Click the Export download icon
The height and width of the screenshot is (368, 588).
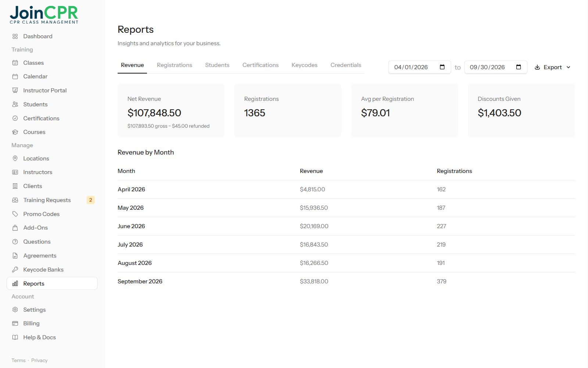point(537,67)
